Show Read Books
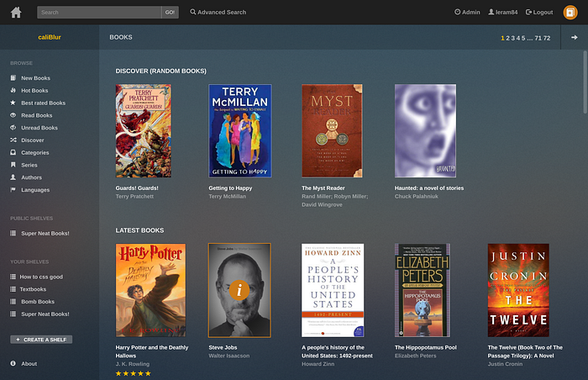Viewport: 588px width, 380px height. (37, 115)
